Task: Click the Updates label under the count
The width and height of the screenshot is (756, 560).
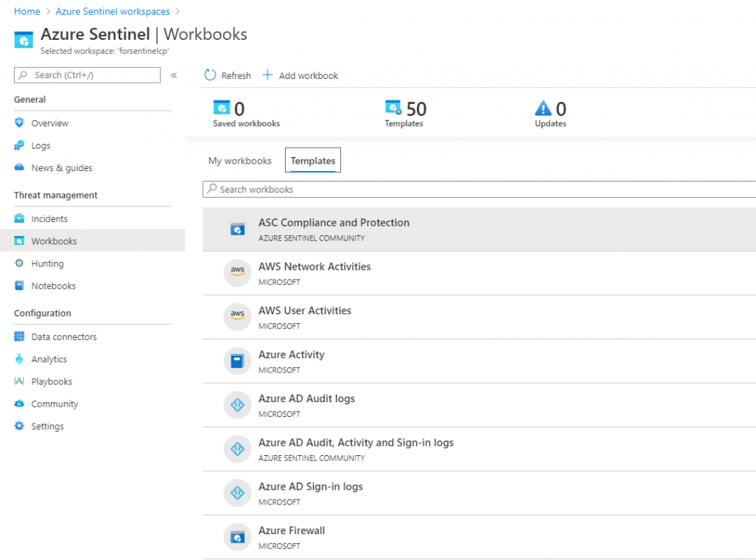Action: [x=550, y=123]
